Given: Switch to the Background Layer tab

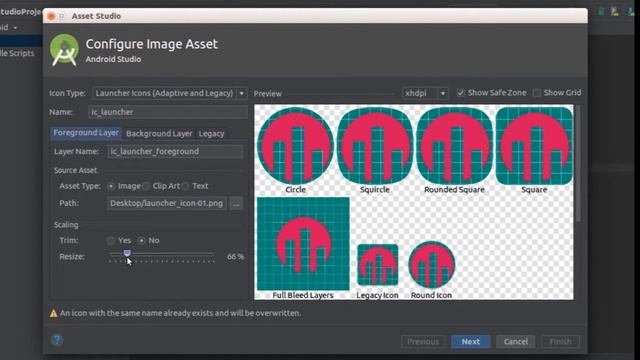Looking at the screenshot, I should [x=159, y=133].
